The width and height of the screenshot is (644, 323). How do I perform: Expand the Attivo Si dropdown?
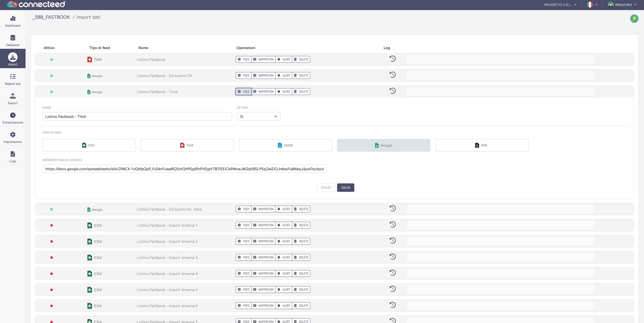258,116
